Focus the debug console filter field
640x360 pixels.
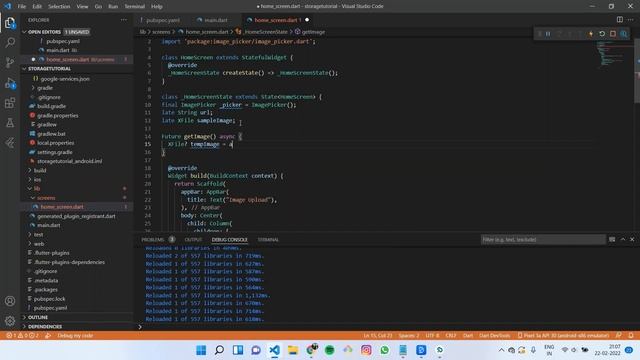543,240
